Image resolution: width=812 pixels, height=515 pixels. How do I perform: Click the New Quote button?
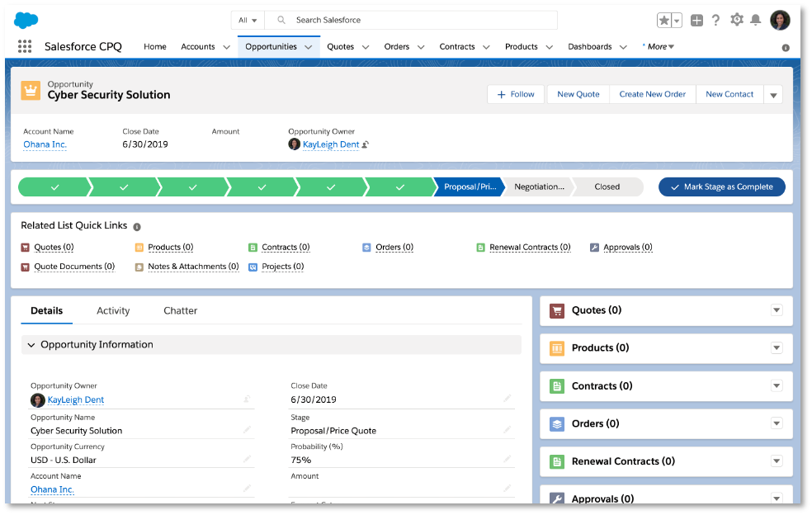(x=578, y=94)
